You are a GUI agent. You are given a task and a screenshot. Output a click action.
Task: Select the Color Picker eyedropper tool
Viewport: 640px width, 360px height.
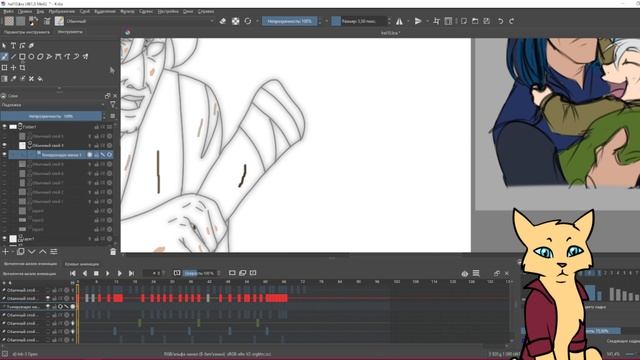[13, 79]
